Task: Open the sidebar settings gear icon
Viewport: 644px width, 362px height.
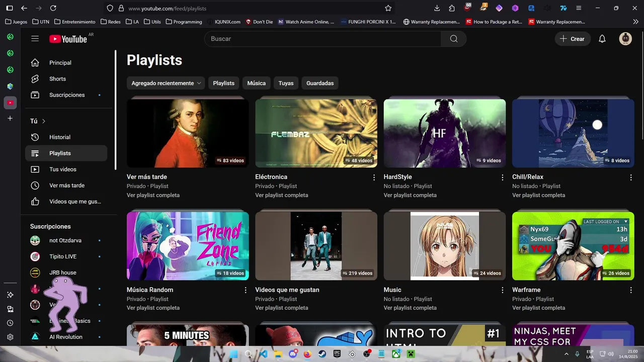Action: pyautogui.click(x=10, y=337)
